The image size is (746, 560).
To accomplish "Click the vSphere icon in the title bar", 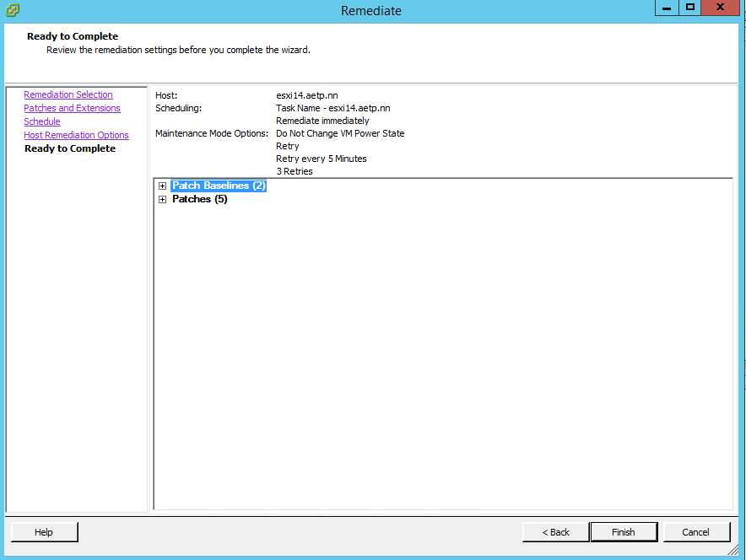I will 13,10.
